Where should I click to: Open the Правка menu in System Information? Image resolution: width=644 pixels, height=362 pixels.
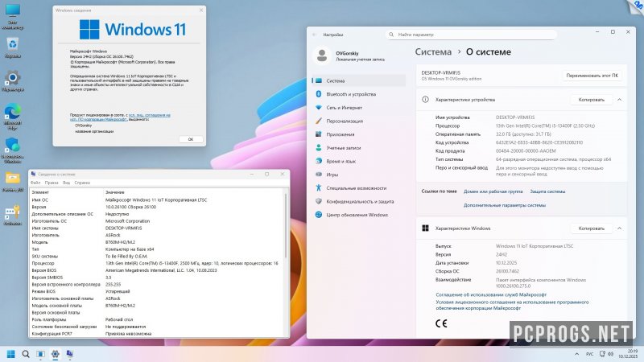coord(52,183)
